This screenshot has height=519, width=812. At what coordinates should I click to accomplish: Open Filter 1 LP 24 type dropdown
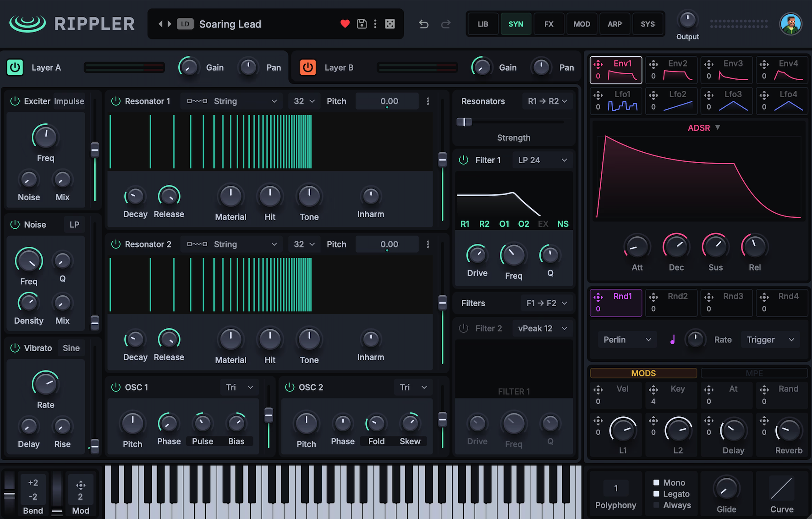coord(543,160)
